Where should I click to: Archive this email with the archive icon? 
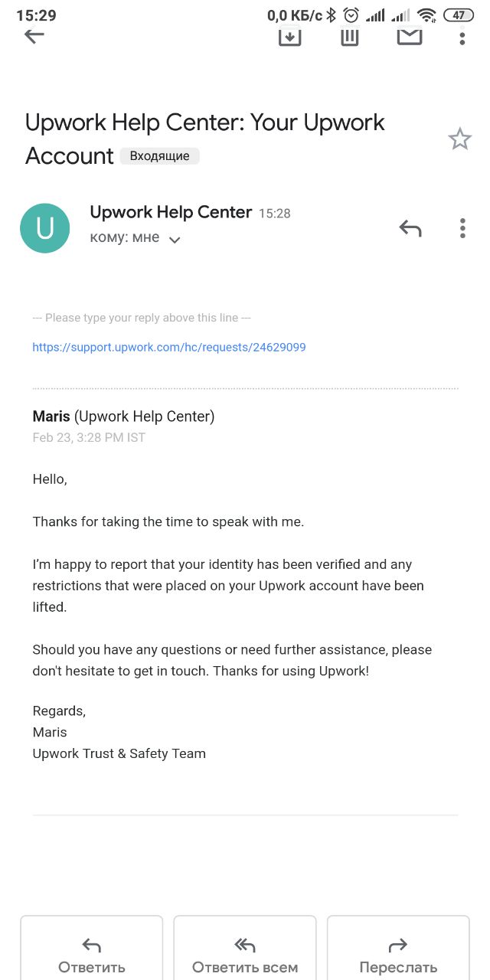tap(289, 35)
